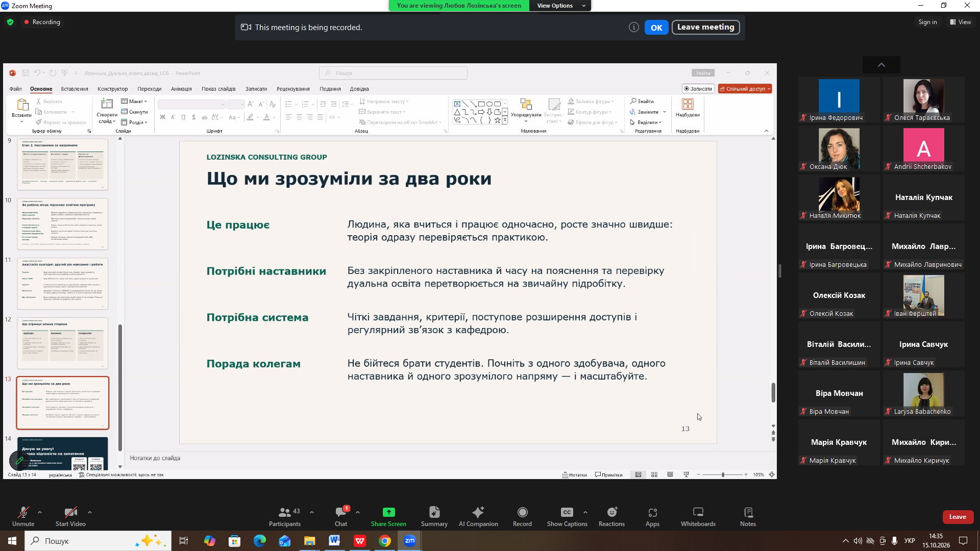Open Zoom Apps

click(x=652, y=516)
